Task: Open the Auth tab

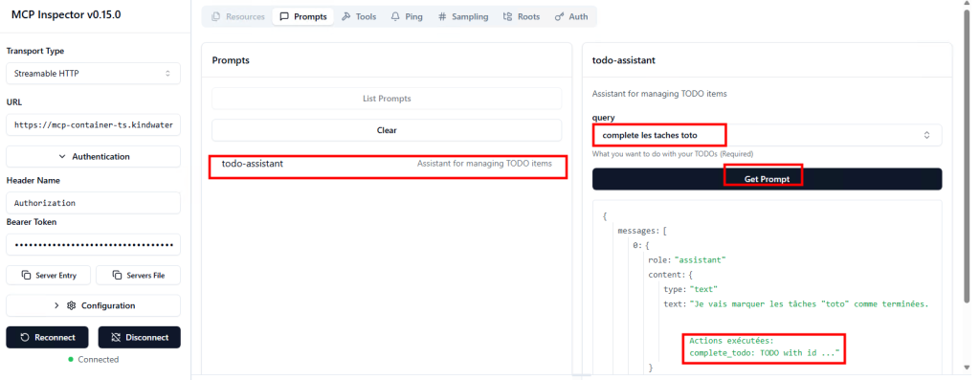Action: click(571, 17)
